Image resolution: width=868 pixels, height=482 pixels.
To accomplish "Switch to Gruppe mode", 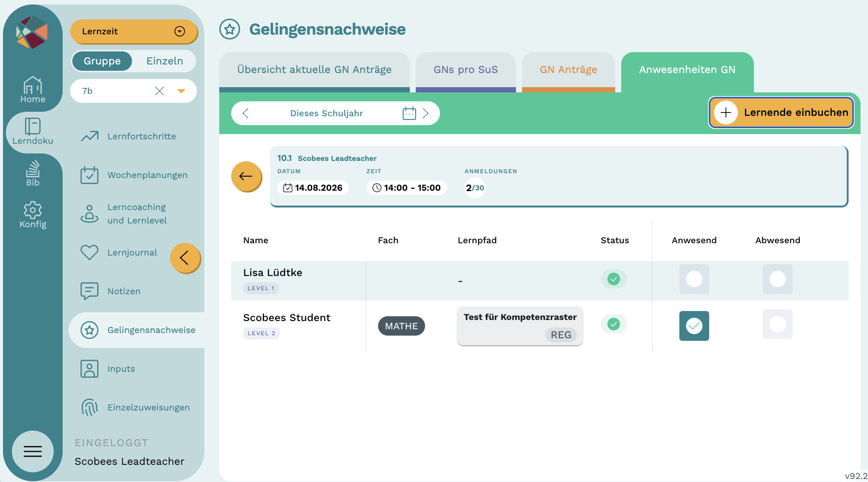I will click(102, 61).
